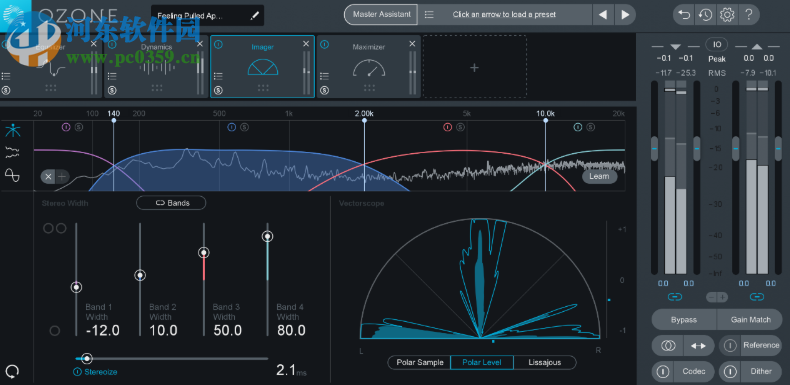Remove the Dynamics module with its X
Image resolution: width=790 pixels, height=385 pixels.
[x=200, y=44]
